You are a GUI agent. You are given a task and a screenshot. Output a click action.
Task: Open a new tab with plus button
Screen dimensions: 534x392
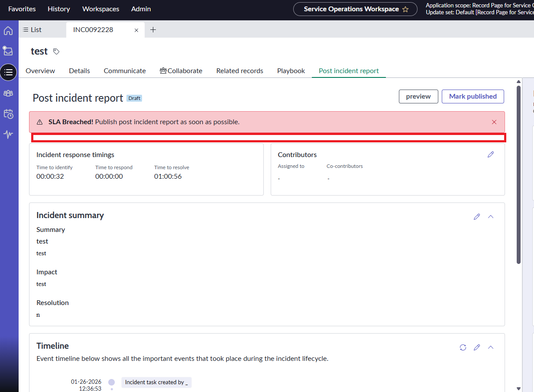153,30
